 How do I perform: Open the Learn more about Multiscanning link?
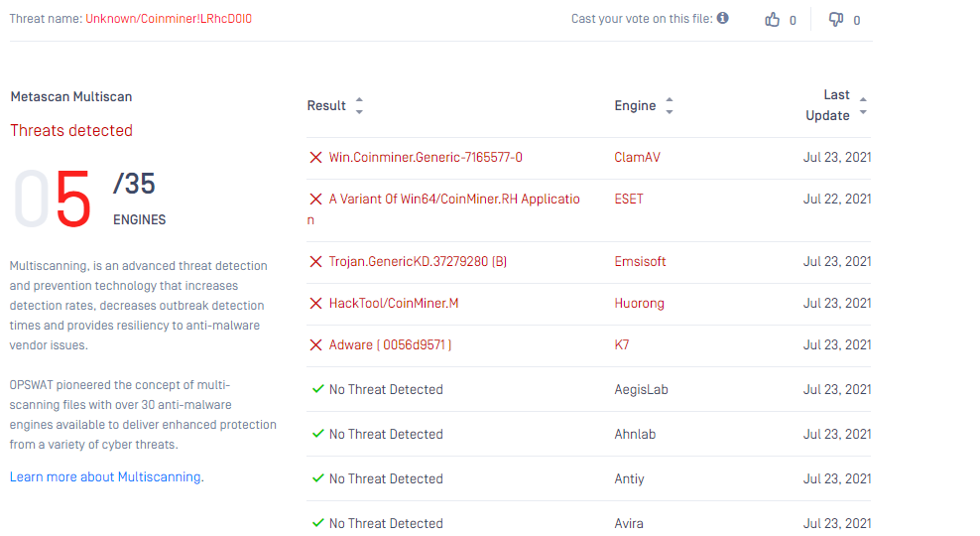pos(106,477)
